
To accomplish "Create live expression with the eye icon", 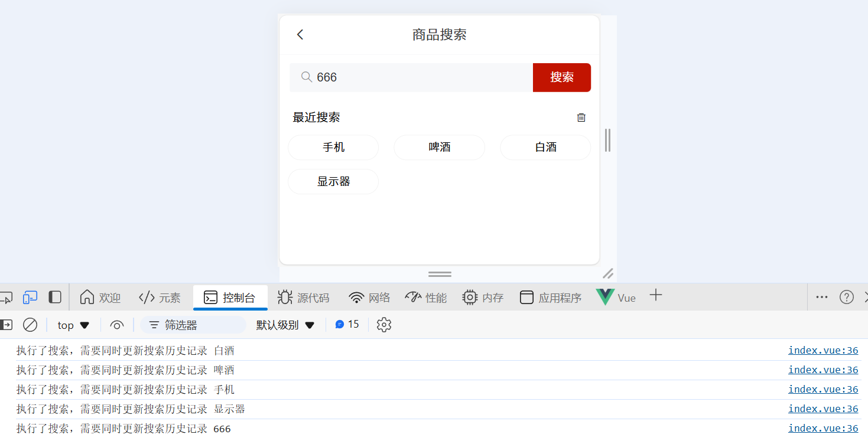I will tap(117, 325).
